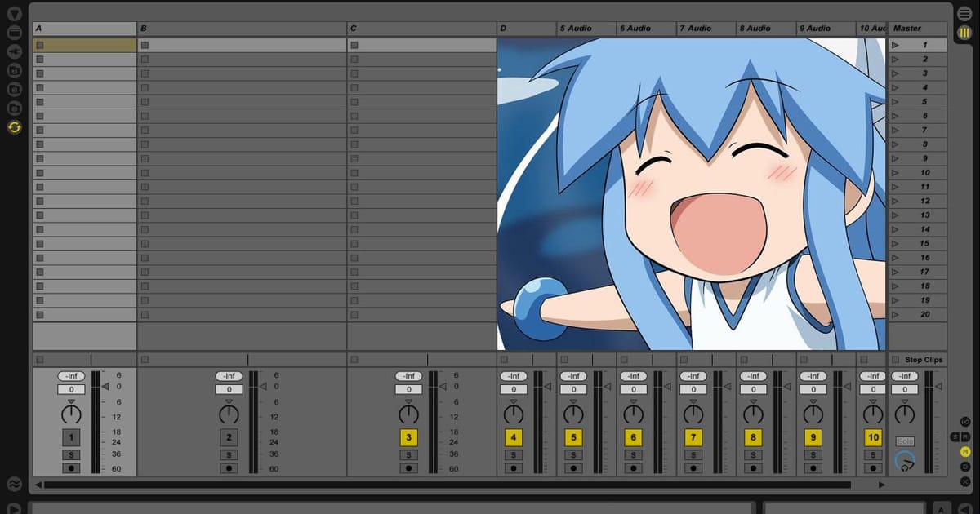Viewport: 980px width, 514px height.
Task: Toggle yellow Mixer section selector
Action: (x=965, y=451)
